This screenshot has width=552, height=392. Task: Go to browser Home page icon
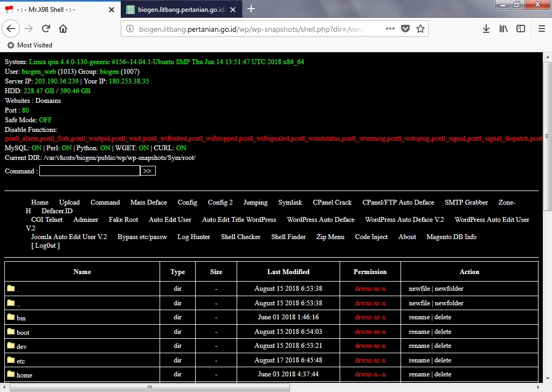[x=63, y=29]
